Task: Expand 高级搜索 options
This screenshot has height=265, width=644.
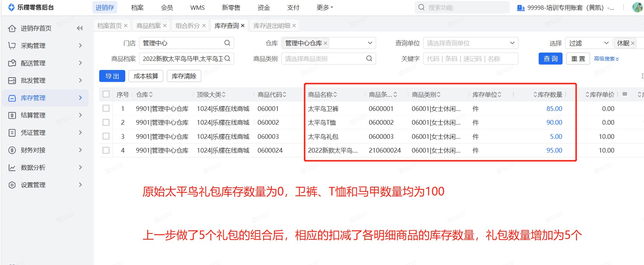Action: point(606,59)
